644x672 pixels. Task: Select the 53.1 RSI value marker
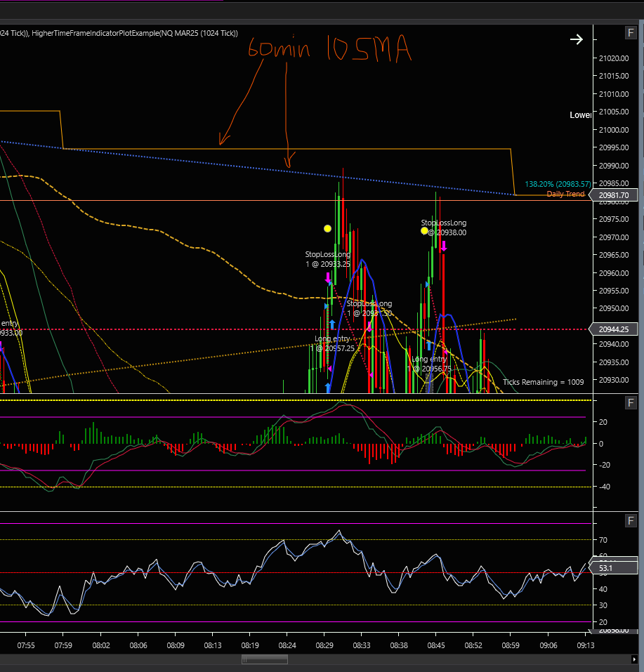(x=614, y=568)
